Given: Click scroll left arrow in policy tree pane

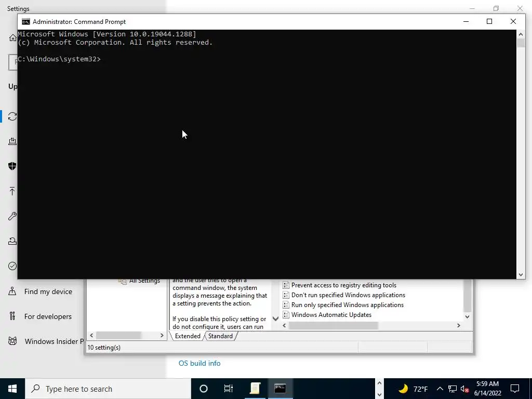Looking at the screenshot, I should (91, 335).
